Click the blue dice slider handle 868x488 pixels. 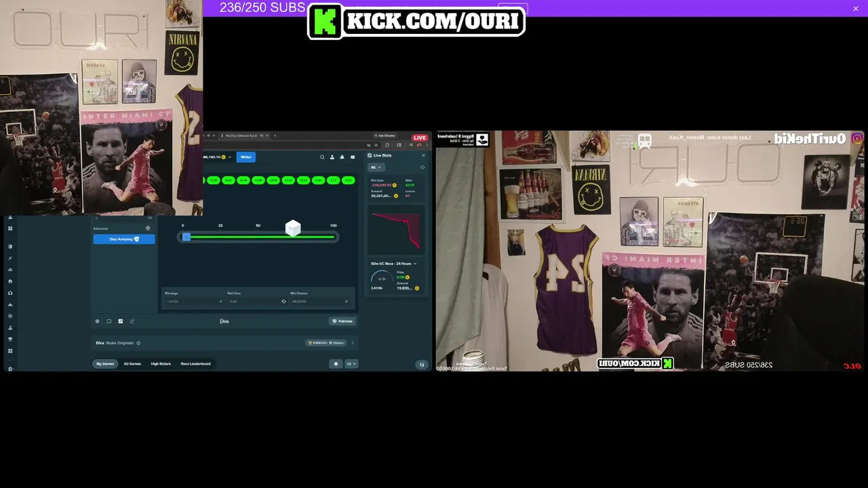point(186,237)
